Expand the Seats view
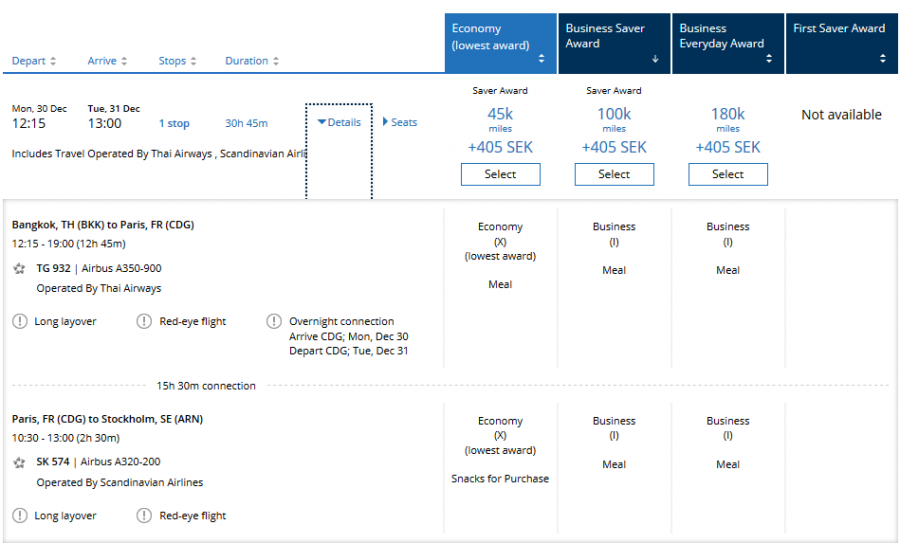Viewport: 900px width, 543px height. (x=400, y=123)
